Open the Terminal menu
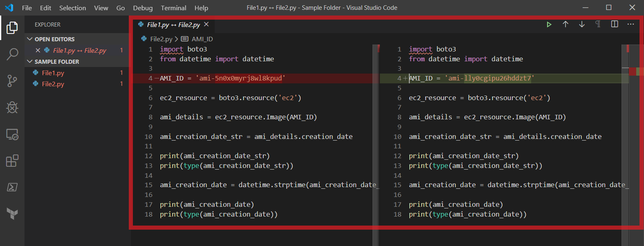 (173, 8)
